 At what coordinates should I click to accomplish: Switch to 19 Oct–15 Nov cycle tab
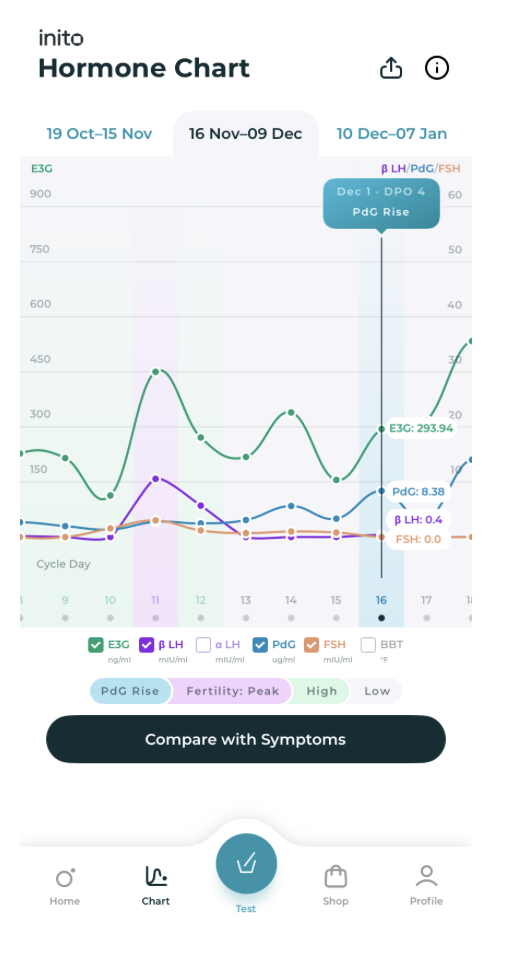100,134
